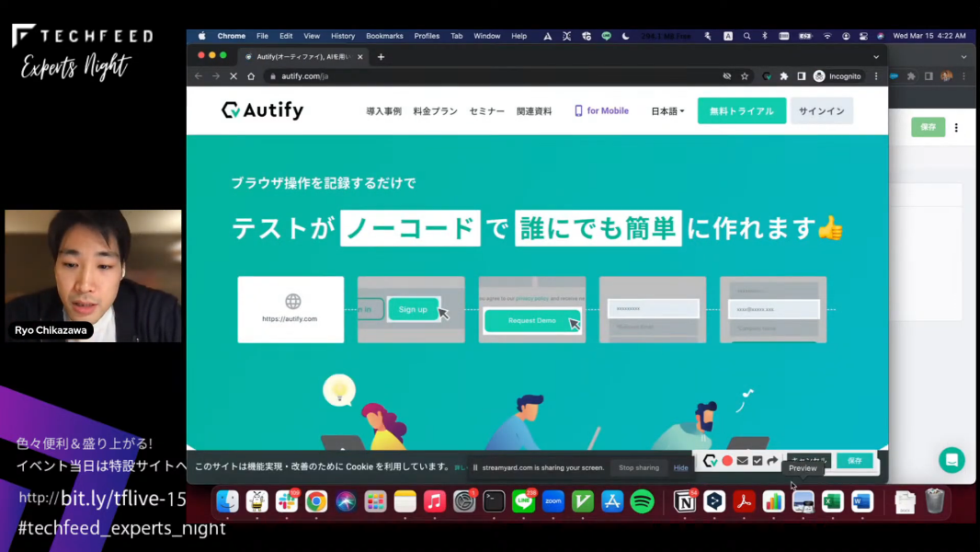Open the Bookmarks menu

click(x=384, y=36)
